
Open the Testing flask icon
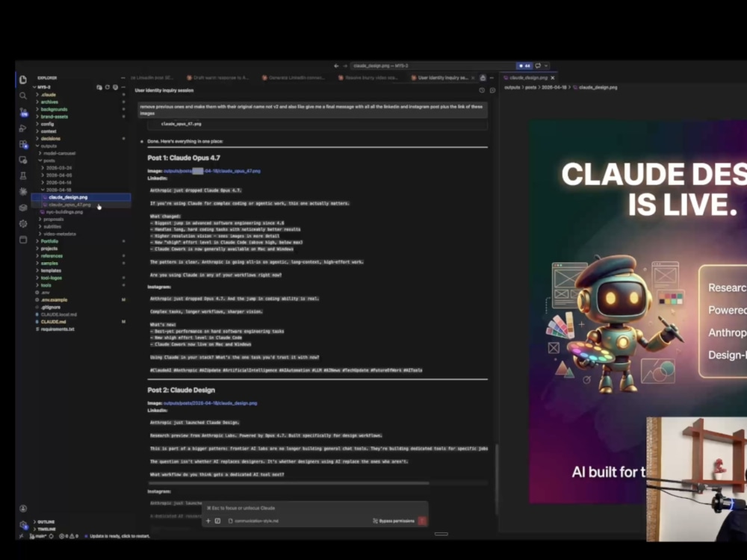pyautogui.click(x=23, y=175)
